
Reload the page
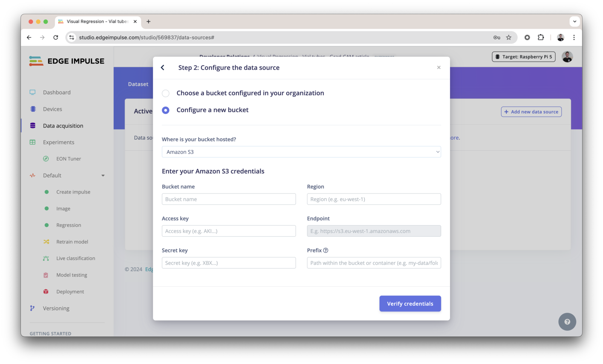[x=56, y=37]
